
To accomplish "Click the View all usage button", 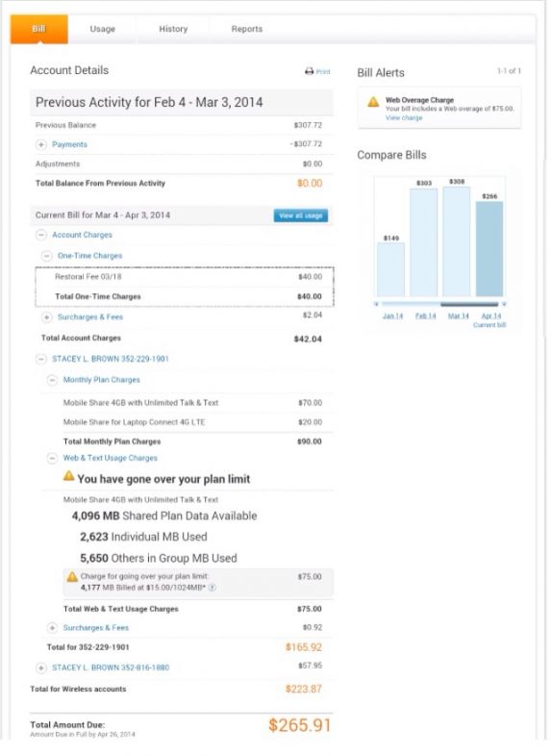I will 301,215.
